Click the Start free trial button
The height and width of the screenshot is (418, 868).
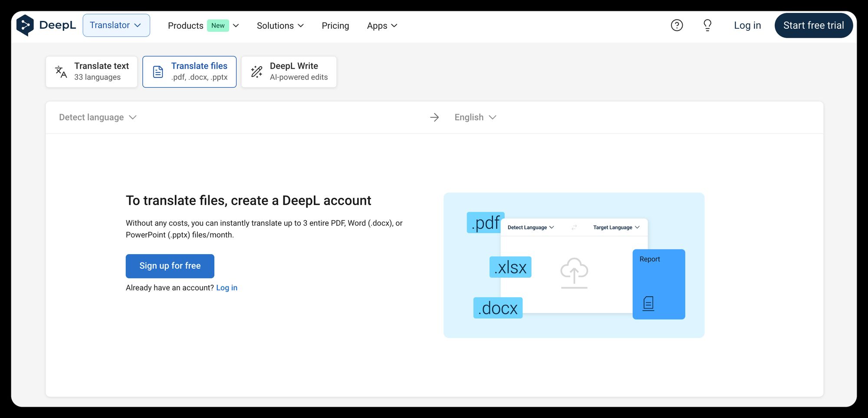pos(813,25)
